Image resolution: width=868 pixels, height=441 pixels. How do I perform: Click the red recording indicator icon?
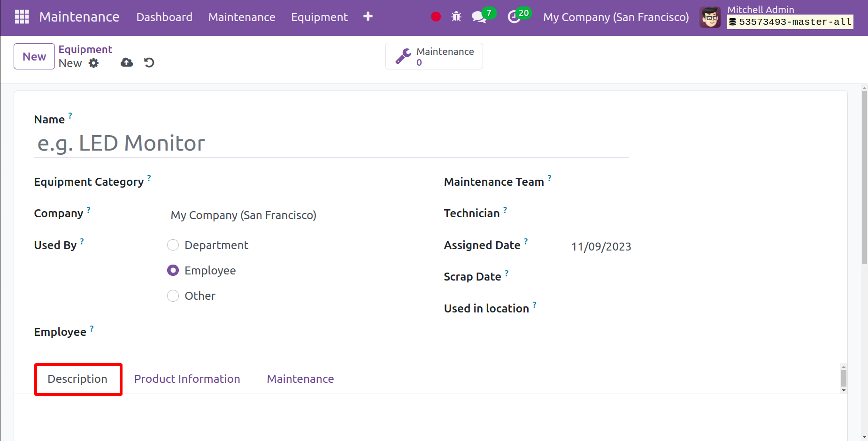(436, 17)
